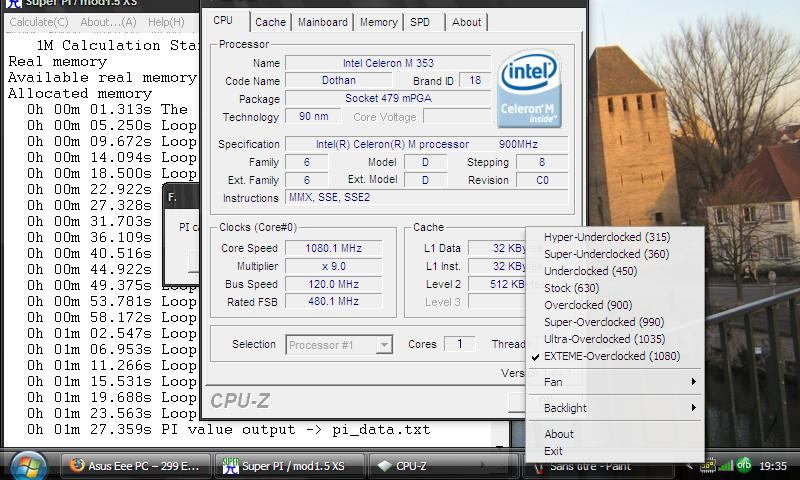
Task: Click the Revision value C0
Action: pyautogui.click(x=542, y=180)
